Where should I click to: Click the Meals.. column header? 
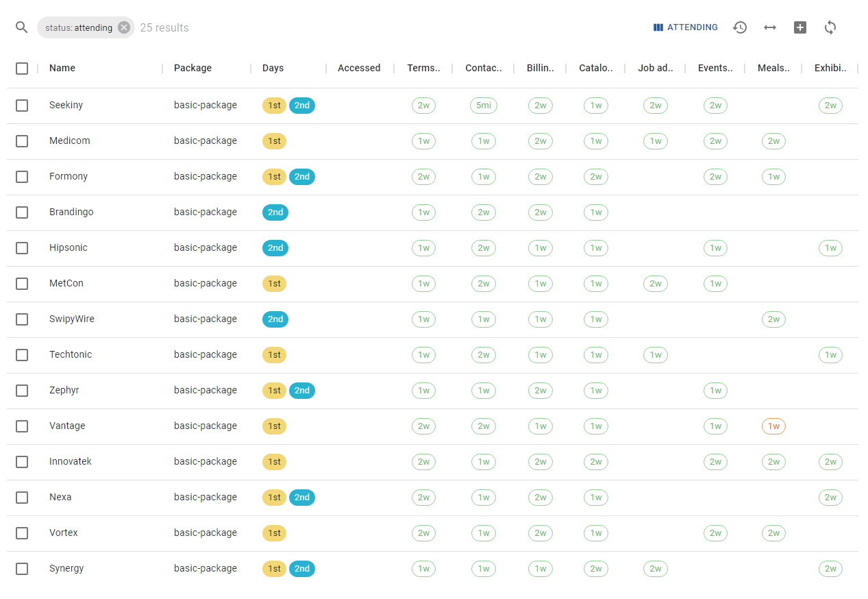[773, 68]
